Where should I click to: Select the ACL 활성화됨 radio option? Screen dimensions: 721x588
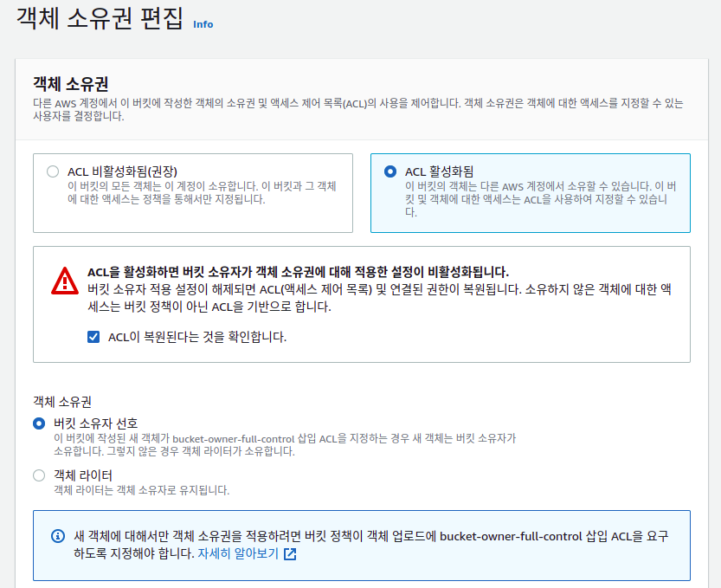click(390, 171)
